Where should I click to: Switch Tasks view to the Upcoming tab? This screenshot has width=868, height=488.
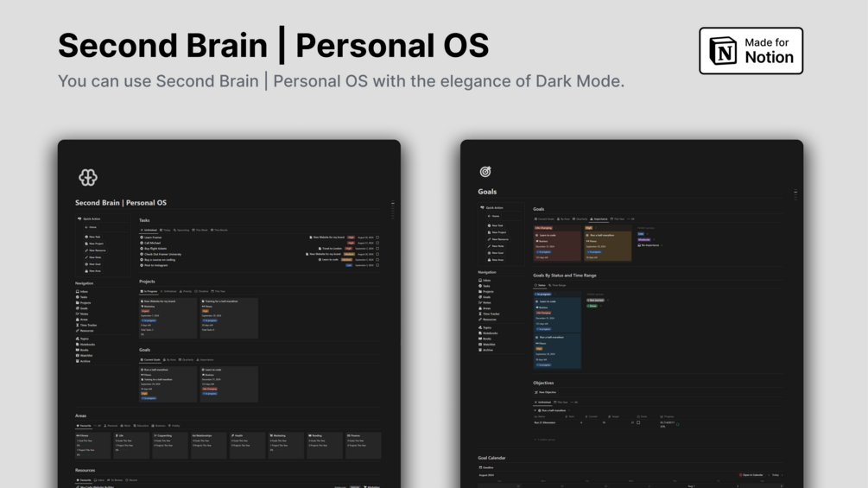181,230
